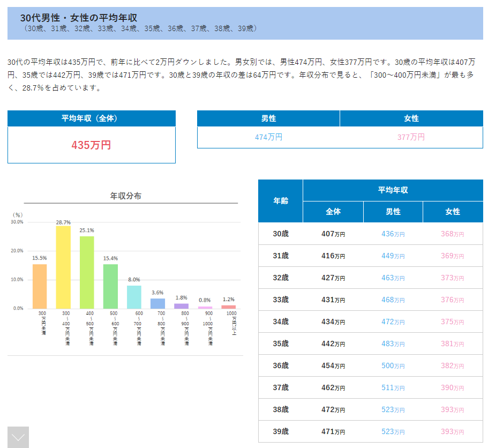Click the 369万円 female cell

(x=453, y=256)
